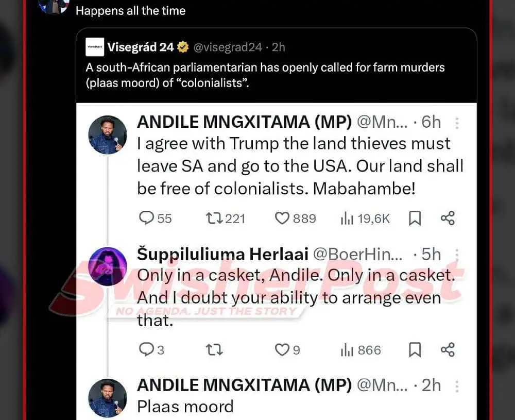View analytics showing 19,6K views
The image size is (515, 420).
tap(347, 219)
